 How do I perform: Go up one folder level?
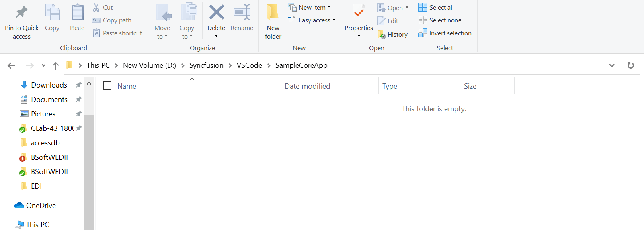pyautogui.click(x=56, y=65)
